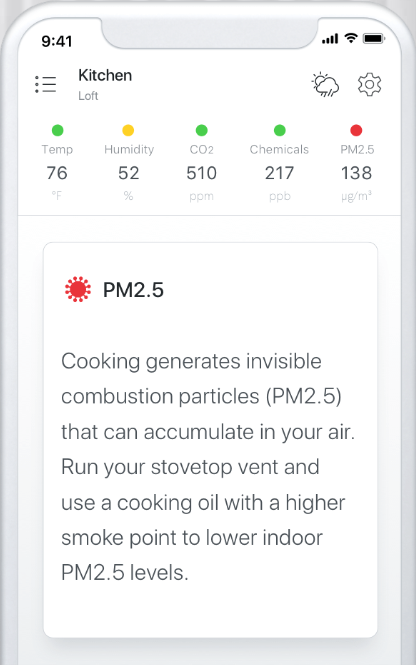Select the Temp sensor reading 76
The width and height of the screenshot is (416, 665).
57,173
